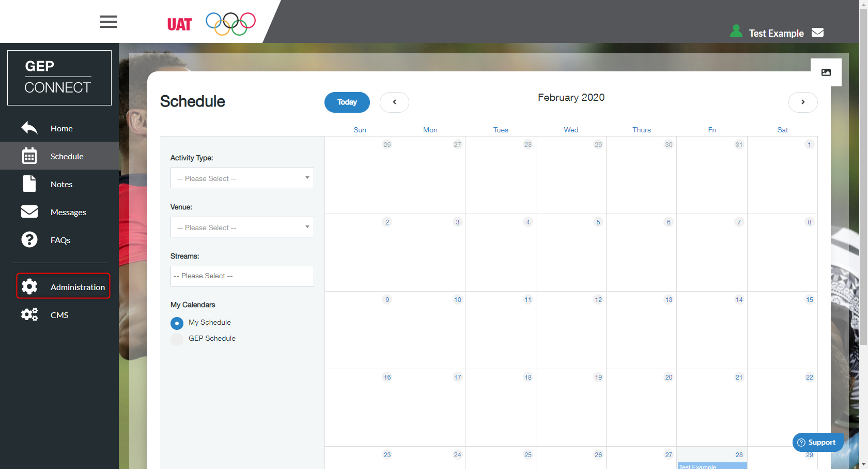
Task: Open the hamburger menu icon
Action: coord(109,22)
